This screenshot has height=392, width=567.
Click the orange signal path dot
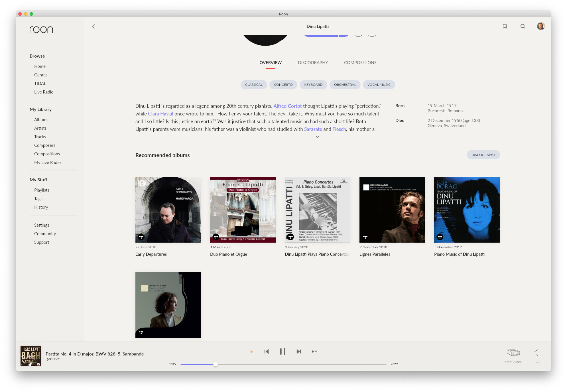coord(251,352)
